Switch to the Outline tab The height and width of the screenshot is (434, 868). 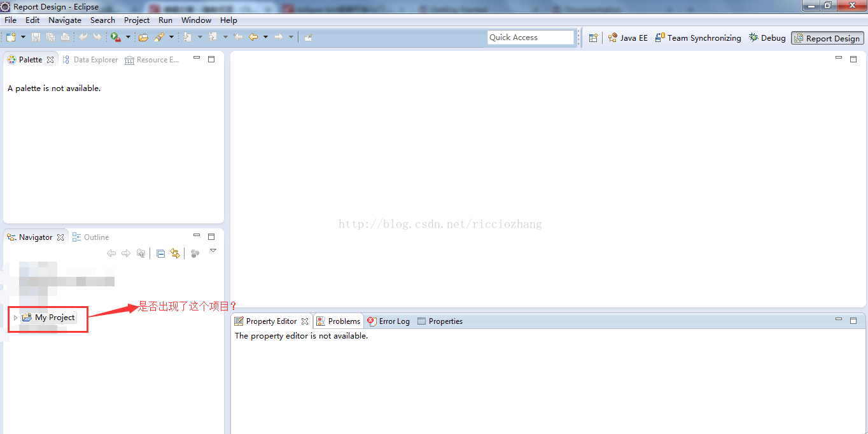tap(90, 237)
